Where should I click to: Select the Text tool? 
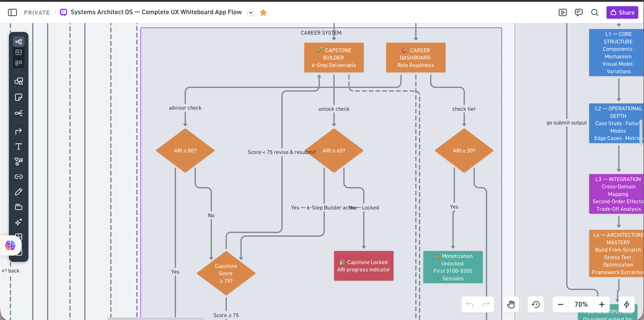click(x=19, y=146)
